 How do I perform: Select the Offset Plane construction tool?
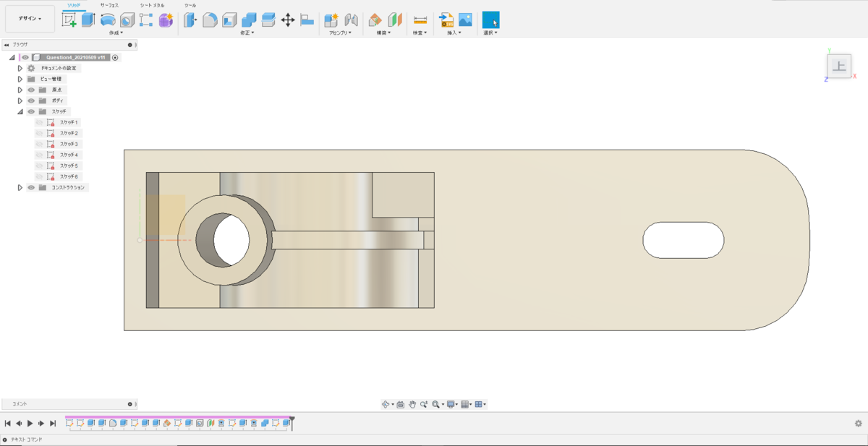(x=375, y=20)
